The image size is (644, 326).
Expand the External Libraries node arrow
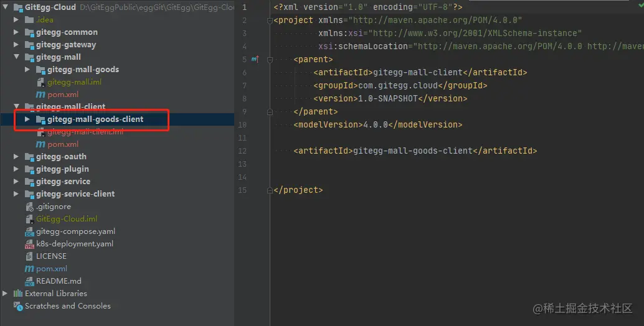click(x=5, y=293)
